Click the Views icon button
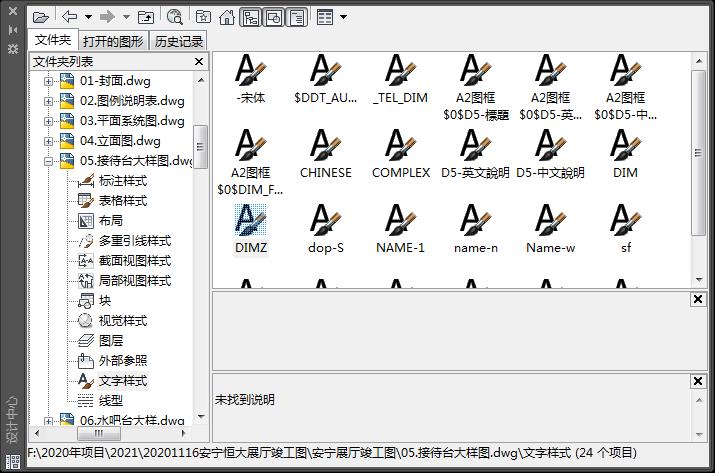The image size is (715, 473). [x=325, y=17]
